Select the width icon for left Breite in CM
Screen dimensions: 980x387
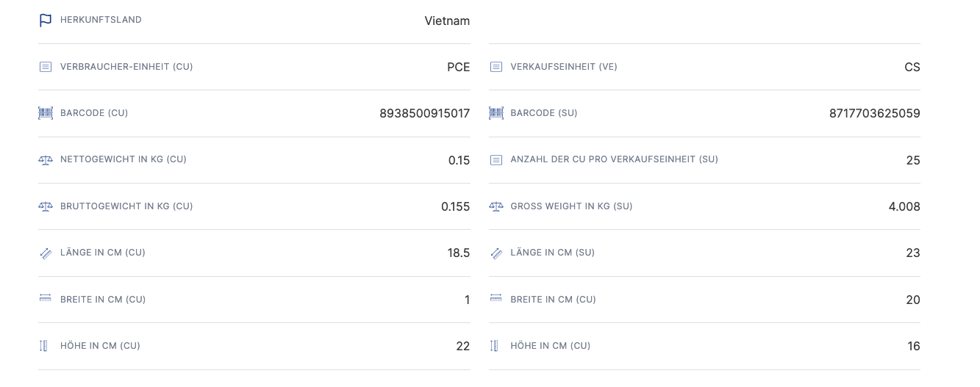46,299
